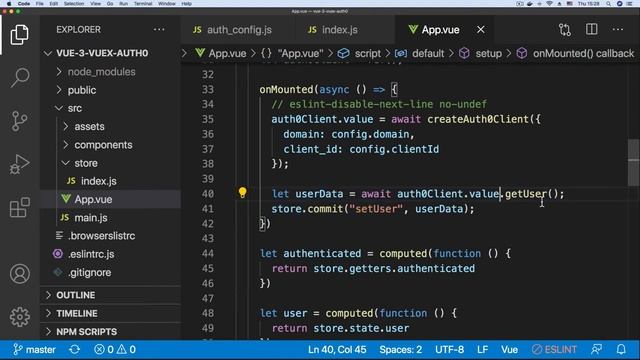The image size is (640, 360).
Task: Open the Explorer view in activity bar
Action: pos(19,35)
